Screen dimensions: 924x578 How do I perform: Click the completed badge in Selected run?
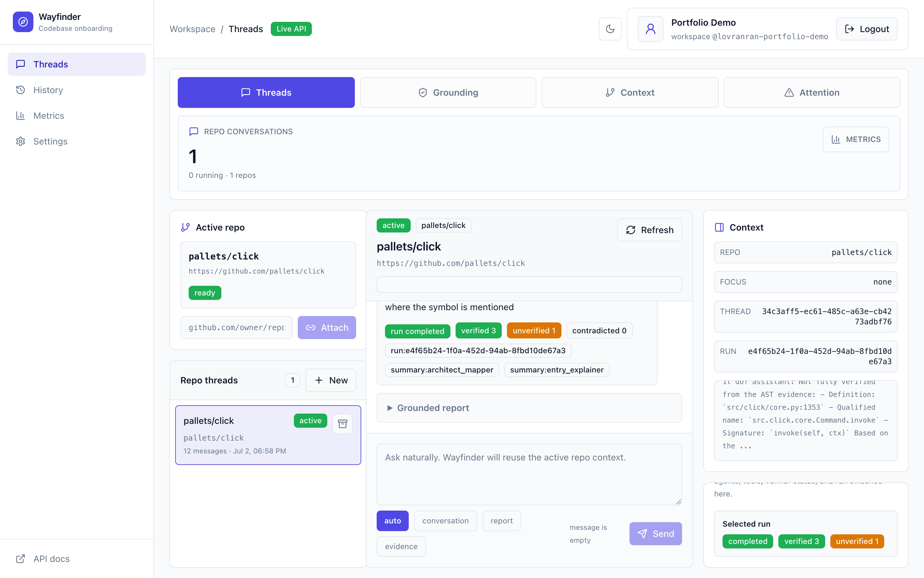click(748, 541)
